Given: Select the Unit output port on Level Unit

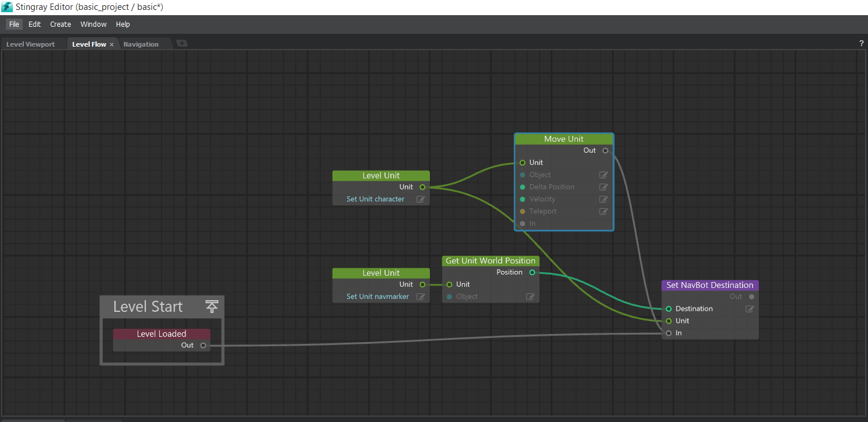Looking at the screenshot, I should [422, 187].
